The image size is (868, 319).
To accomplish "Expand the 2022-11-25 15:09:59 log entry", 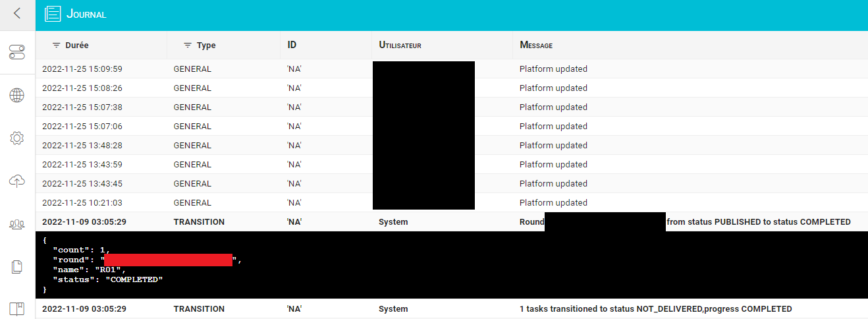I will [452, 69].
